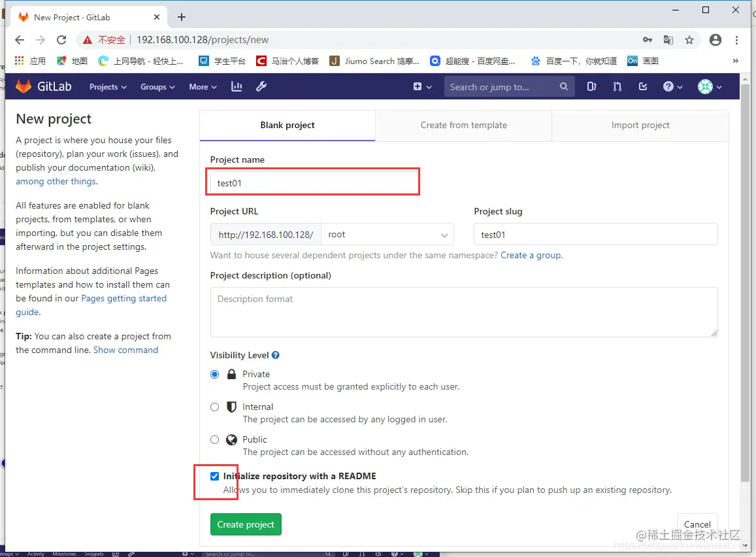Click the Create a group link
Image resolution: width=756 pixels, height=557 pixels.
pos(531,255)
